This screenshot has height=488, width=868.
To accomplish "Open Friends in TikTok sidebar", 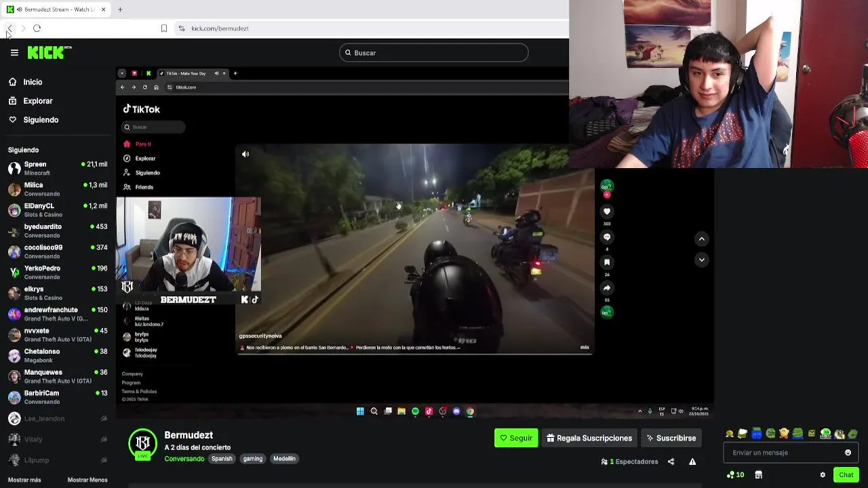I will pyautogui.click(x=138, y=187).
